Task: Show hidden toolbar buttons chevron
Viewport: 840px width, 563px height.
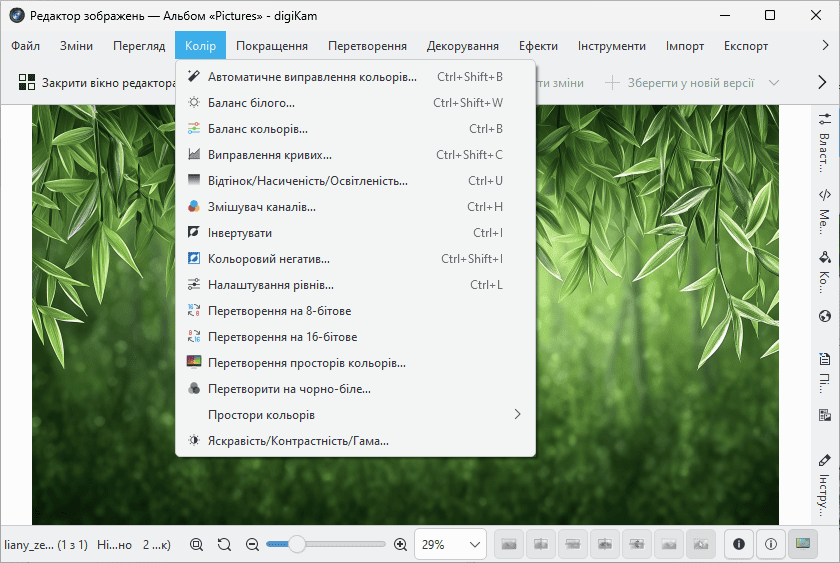Action: click(x=822, y=82)
